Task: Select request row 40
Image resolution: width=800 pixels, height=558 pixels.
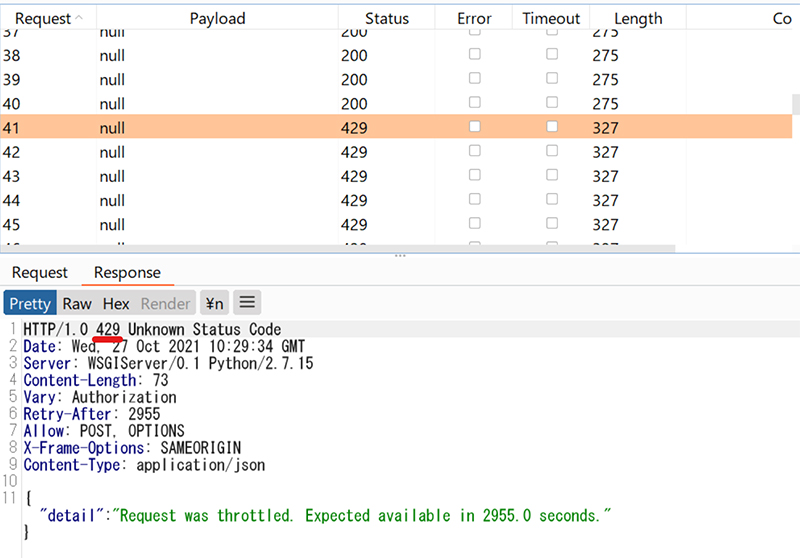Action: [396, 104]
